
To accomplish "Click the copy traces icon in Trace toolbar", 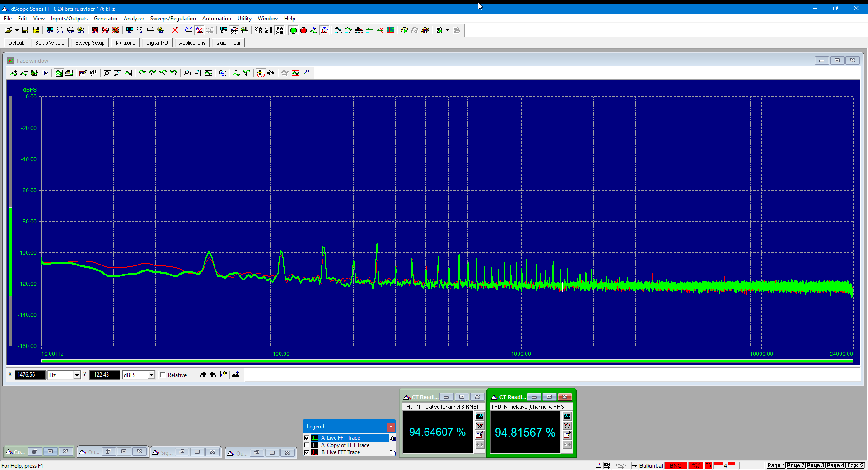I will coord(45,73).
